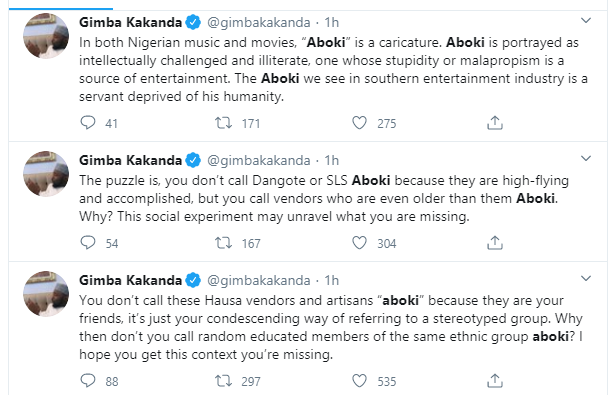Expand the second tweet's chevron menu
The height and width of the screenshot is (395, 615).
click(x=586, y=158)
